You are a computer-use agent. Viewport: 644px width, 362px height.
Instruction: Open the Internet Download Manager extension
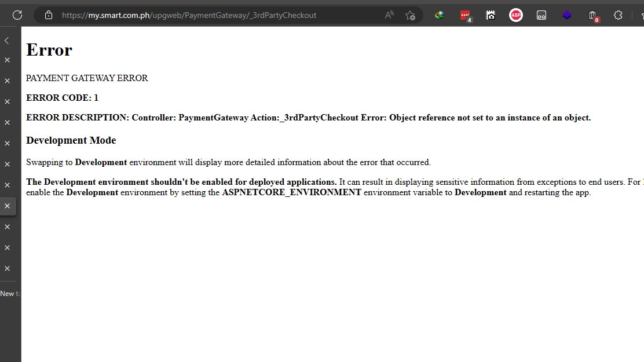[x=440, y=15]
